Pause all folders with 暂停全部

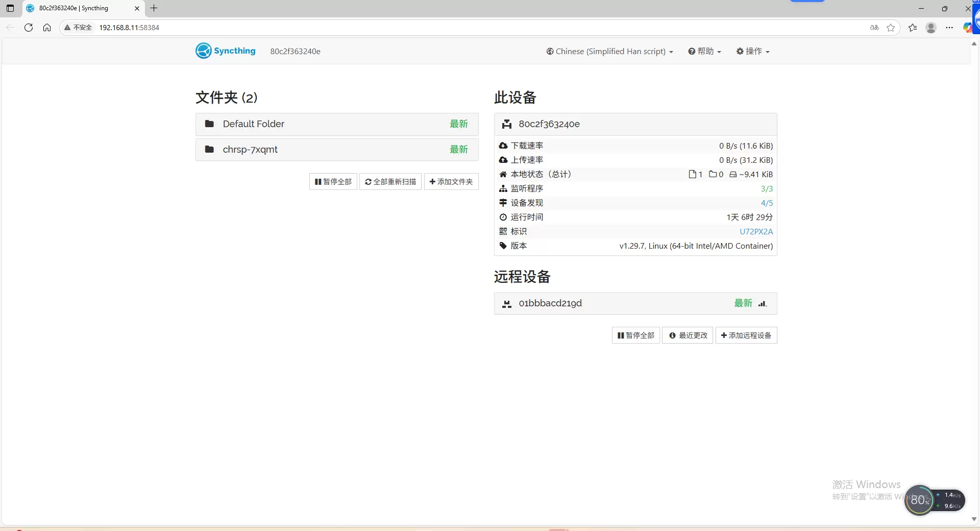pos(333,182)
